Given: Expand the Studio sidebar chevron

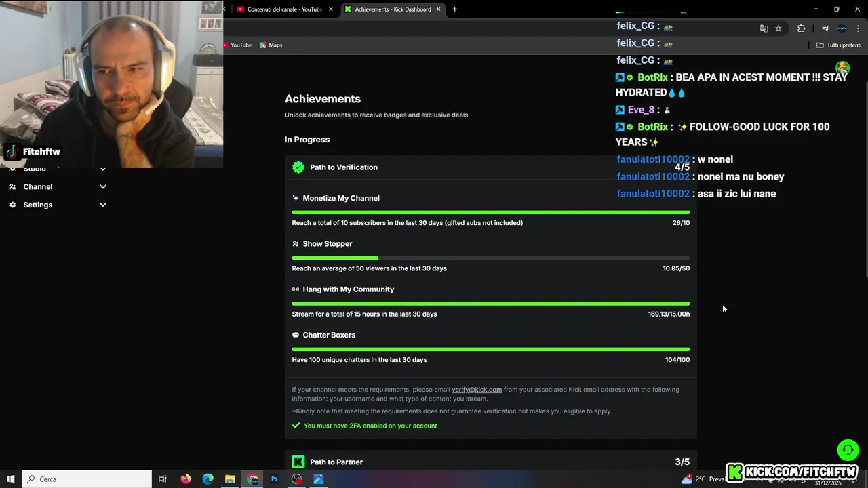Looking at the screenshot, I should click(103, 169).
